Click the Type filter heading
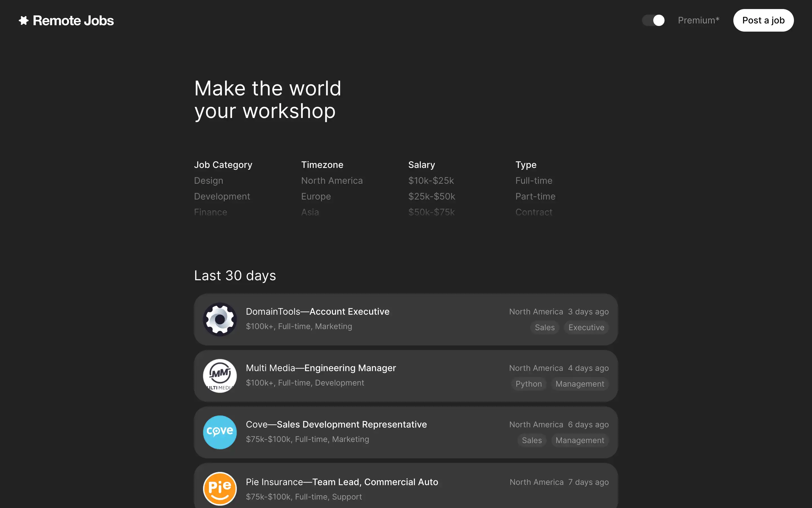The image size is (812, 508). (x=526, y=165)
